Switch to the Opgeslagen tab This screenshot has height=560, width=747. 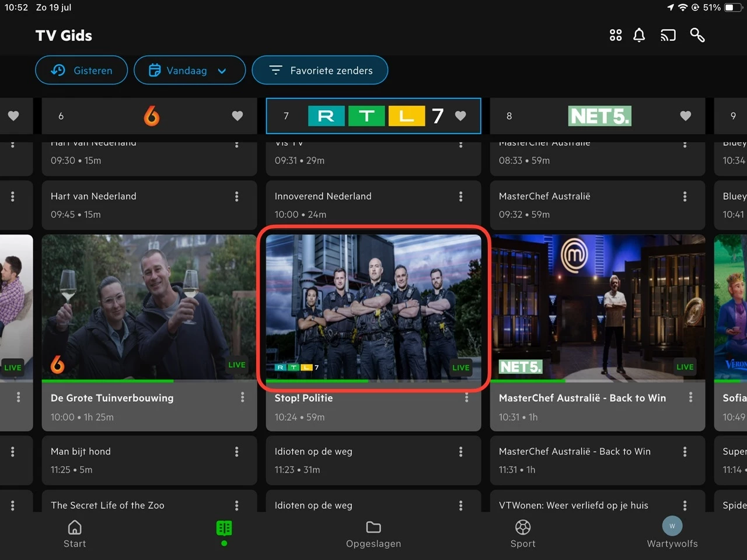point(373,534)
